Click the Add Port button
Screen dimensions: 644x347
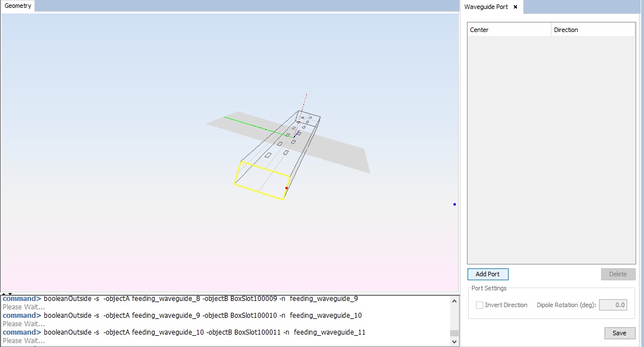click(x=487, y=274)
